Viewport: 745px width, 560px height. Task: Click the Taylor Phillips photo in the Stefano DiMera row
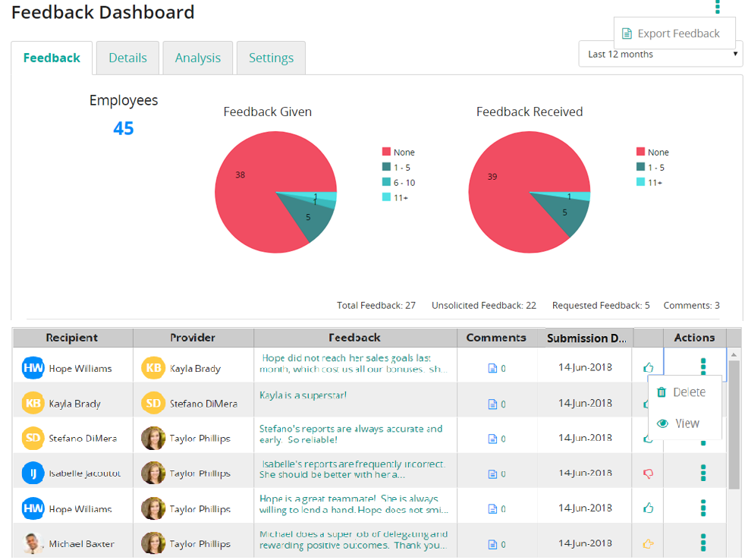point(153,438)
